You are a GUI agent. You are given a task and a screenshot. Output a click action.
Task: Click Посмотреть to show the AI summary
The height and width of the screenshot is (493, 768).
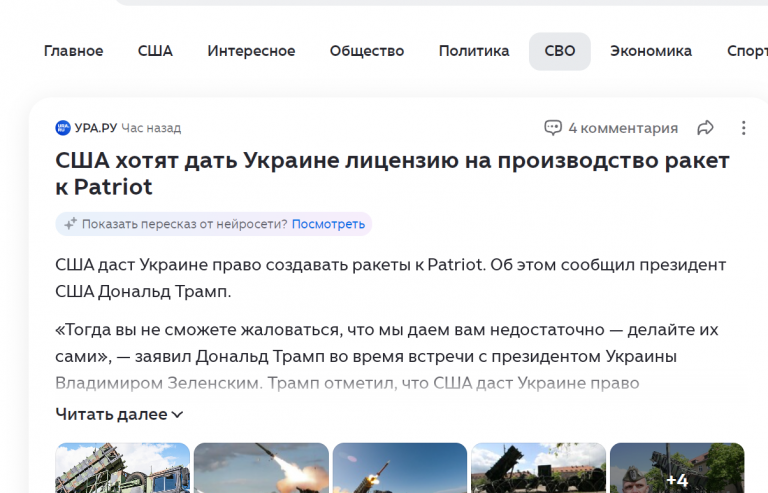[x=328, y=224]
